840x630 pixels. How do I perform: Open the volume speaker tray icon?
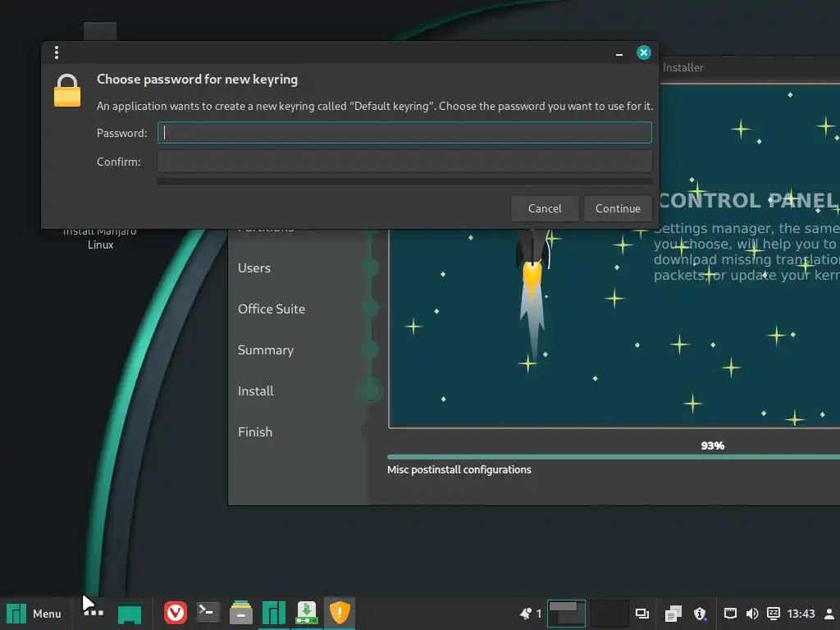click(x=751, y=614)
